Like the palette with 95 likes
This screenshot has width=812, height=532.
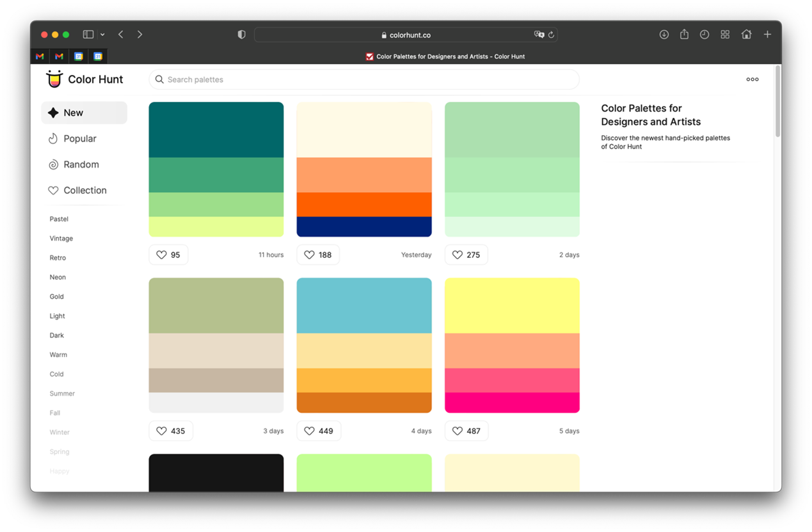168,255
